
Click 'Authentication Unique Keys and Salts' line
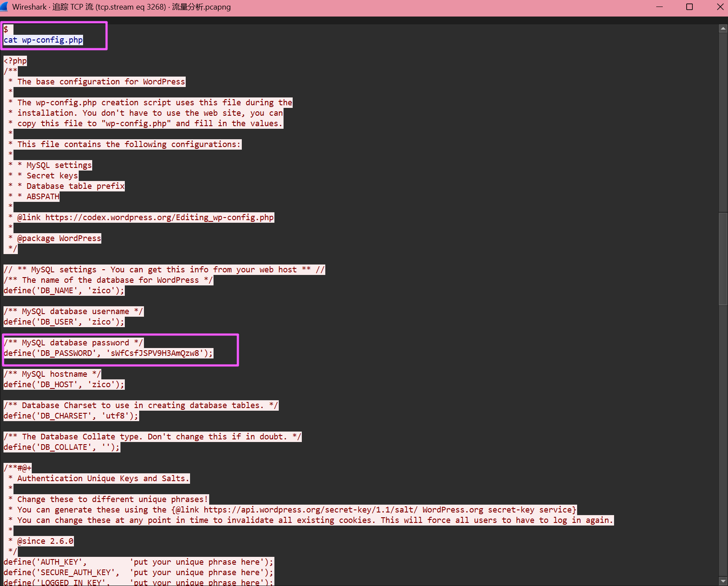pyautogui.click(x=103, y=479)
